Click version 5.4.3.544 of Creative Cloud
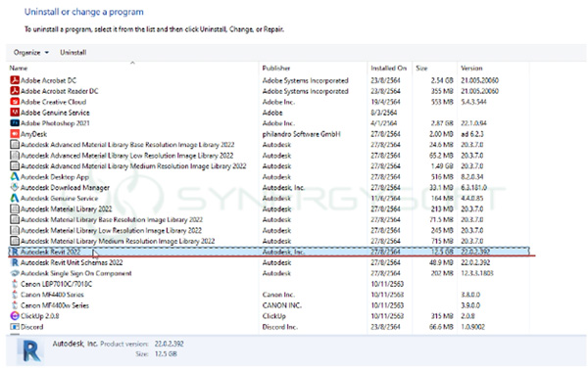588x370 pixels. click(473, 102)
